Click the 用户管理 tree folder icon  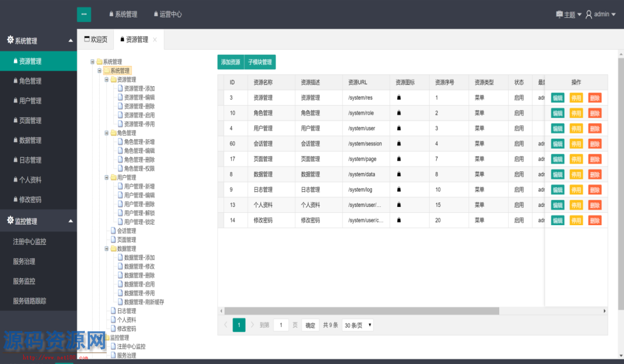(113, 177)
